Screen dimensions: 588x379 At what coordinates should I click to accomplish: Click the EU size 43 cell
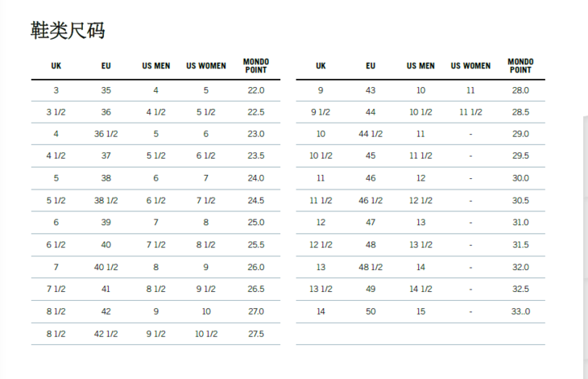coord(371,90)
